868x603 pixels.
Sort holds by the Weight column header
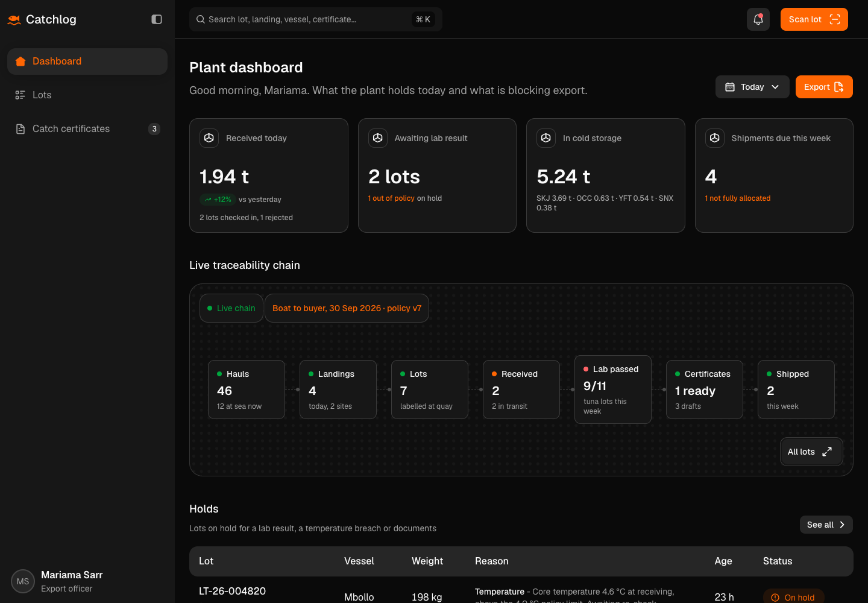coord(427,561)
